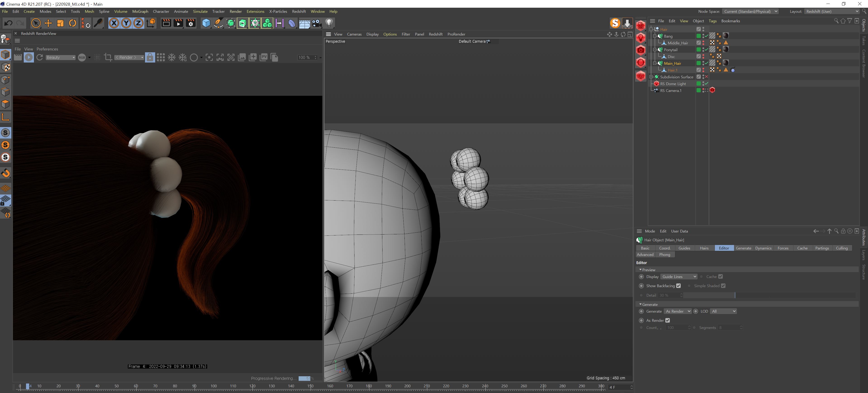Open RenderView Preferences menu
The image size is (868, 393).
coord(47,49)
